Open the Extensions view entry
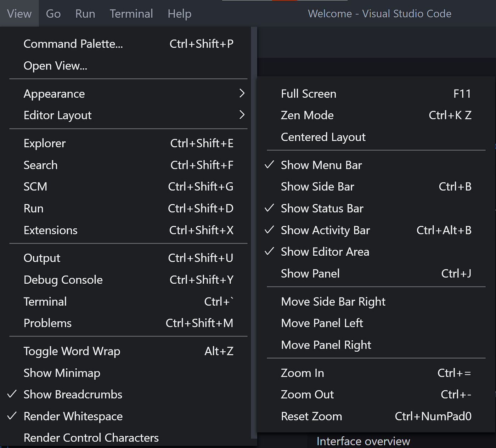 128,230
